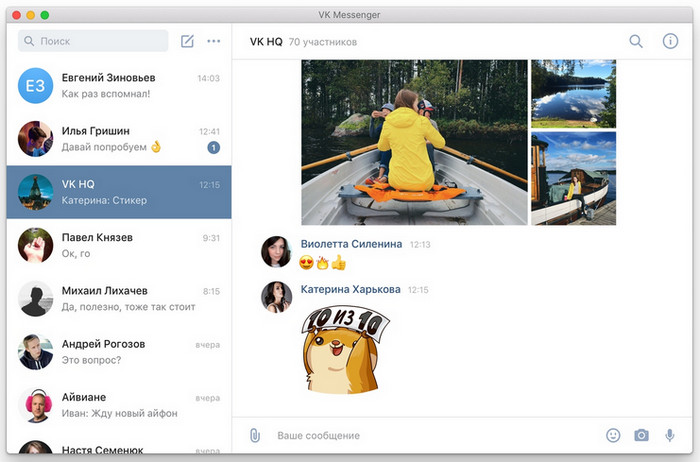The image size is (700, 462).
Task: Open the Айвиане conversation
Action: pos(119,405)
